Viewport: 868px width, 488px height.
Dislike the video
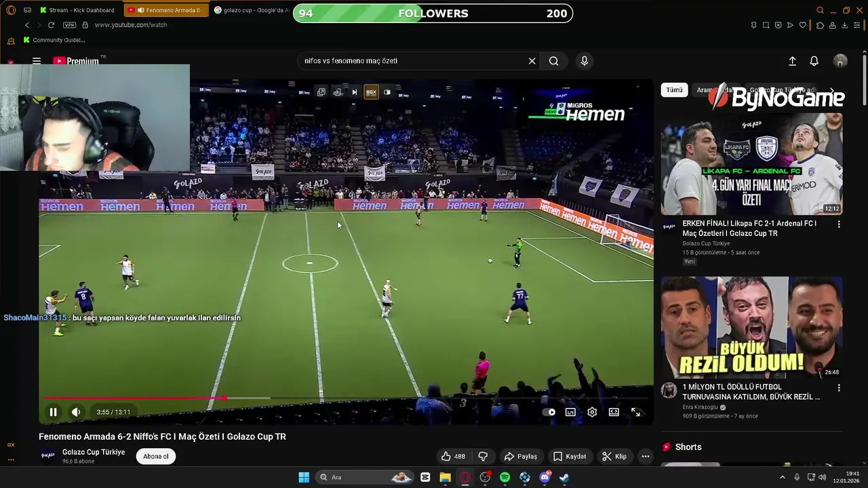(483, 457)
